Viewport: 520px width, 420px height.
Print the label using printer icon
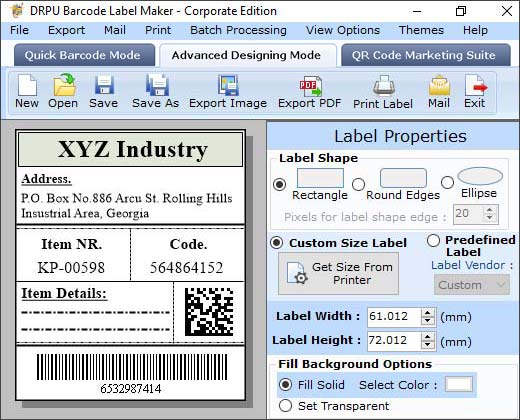(x=383, y=92)
